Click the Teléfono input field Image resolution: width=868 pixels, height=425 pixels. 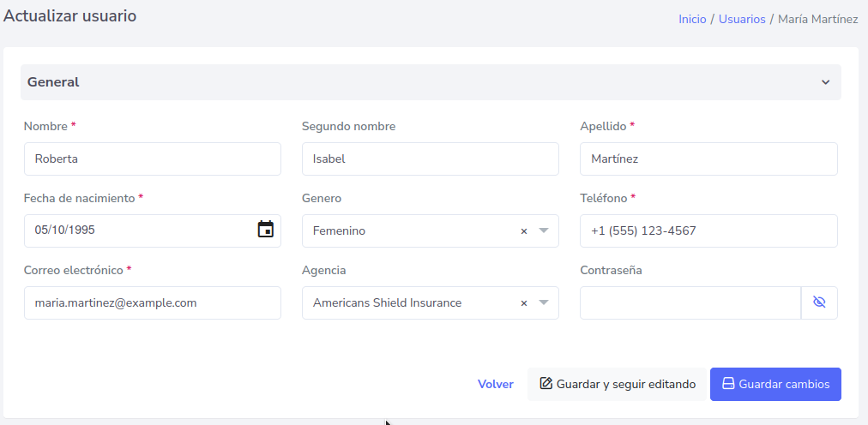(708, 230)
